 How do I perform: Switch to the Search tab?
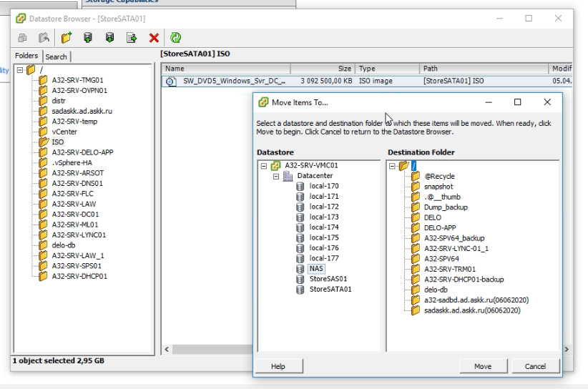[x=57, y=56]
